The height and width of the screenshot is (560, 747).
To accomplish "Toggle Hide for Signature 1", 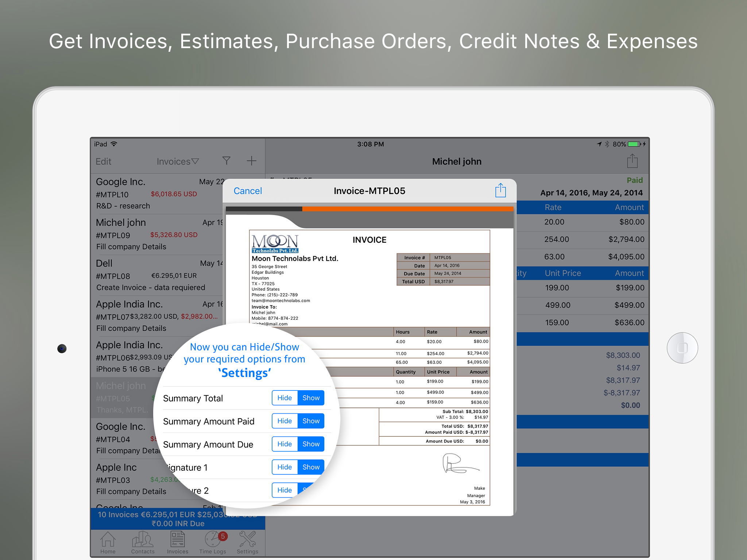I will (x=285, y=467).
